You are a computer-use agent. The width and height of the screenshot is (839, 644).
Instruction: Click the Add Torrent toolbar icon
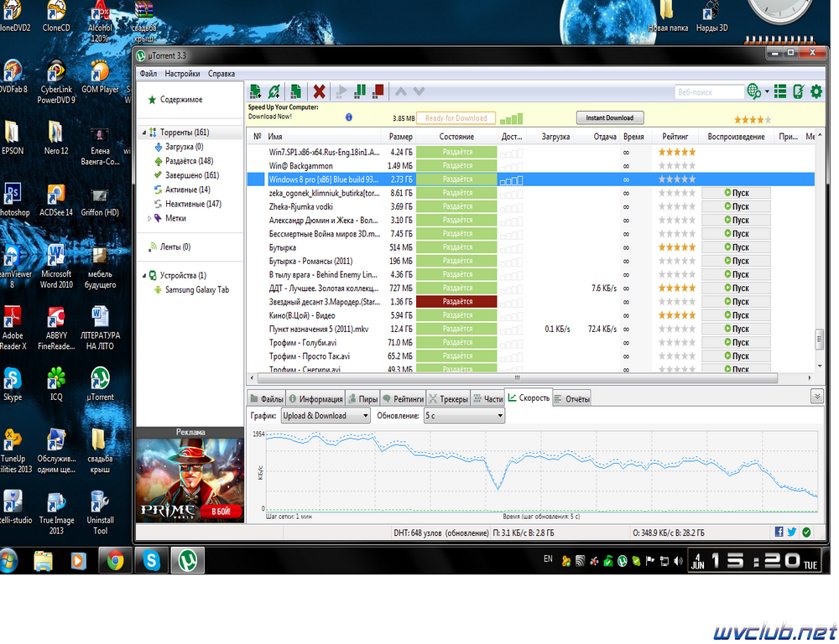[256, 91]
